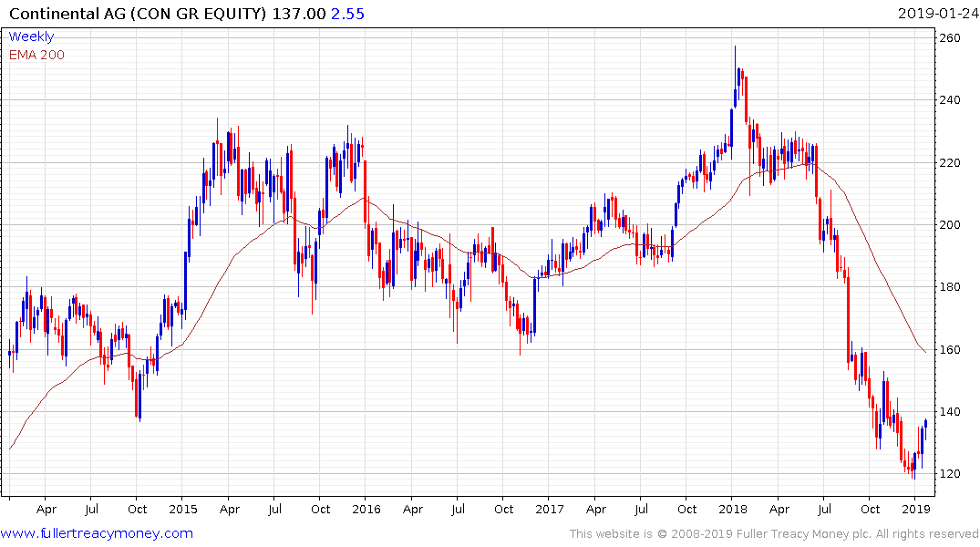This screenshot has width=980, height=547.
Task: Click the 2018 year label on time axis
Action: click(733, 510)
